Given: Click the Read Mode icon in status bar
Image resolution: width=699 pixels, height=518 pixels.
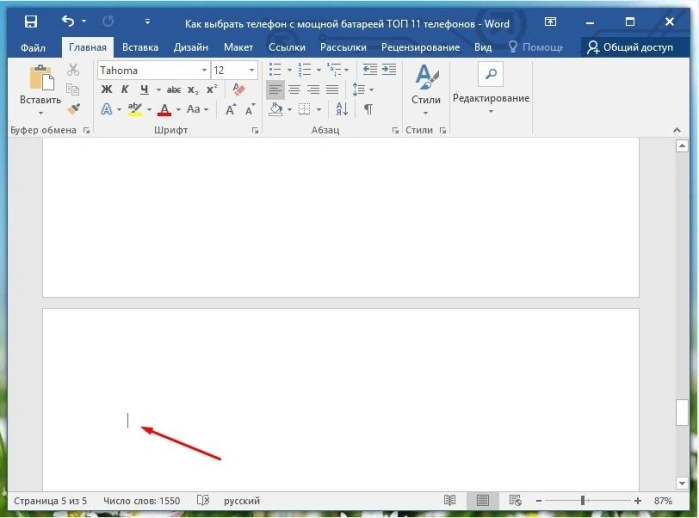Looking at the screenshot, I should 450,500.
